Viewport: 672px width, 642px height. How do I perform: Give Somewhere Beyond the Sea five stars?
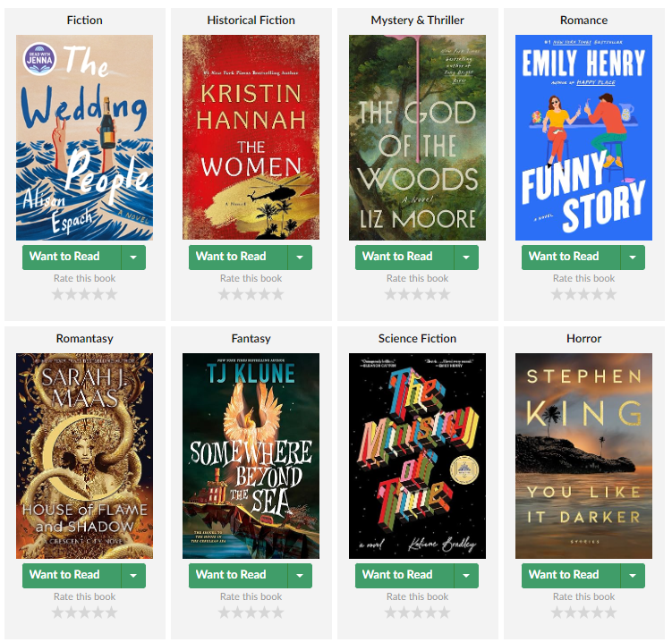click(278, 612)
